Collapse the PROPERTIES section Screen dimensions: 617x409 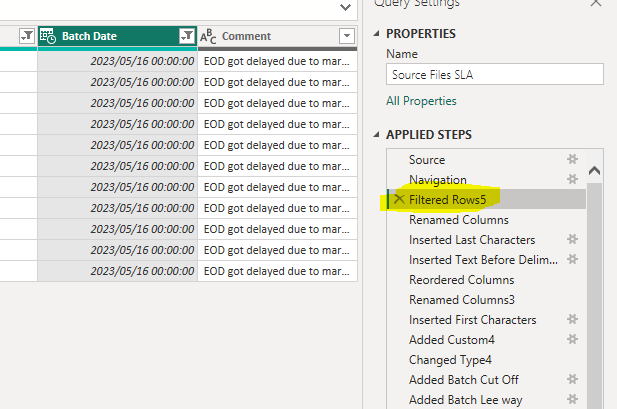click(x=377, y=34)
